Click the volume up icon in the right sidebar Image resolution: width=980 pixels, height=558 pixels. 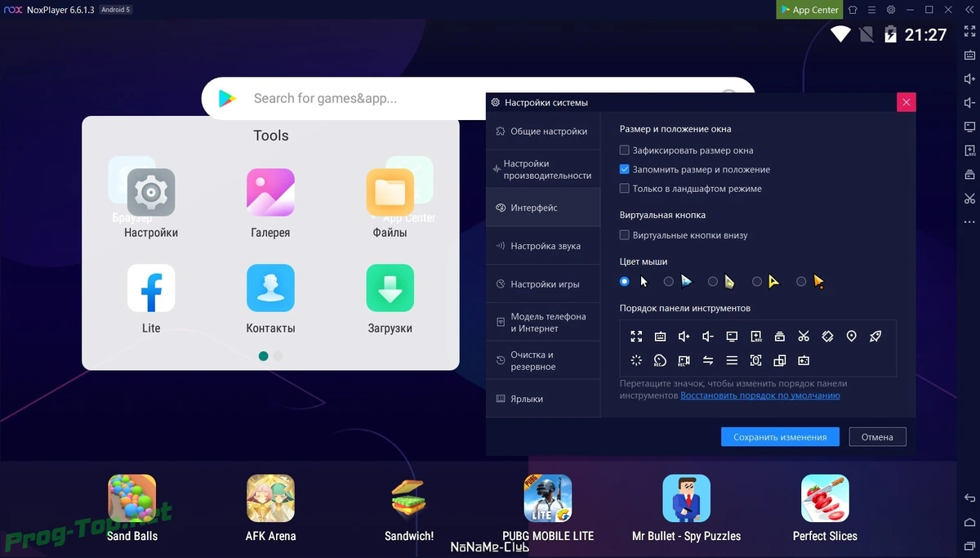pyautogui.click(x=969, y=79)
